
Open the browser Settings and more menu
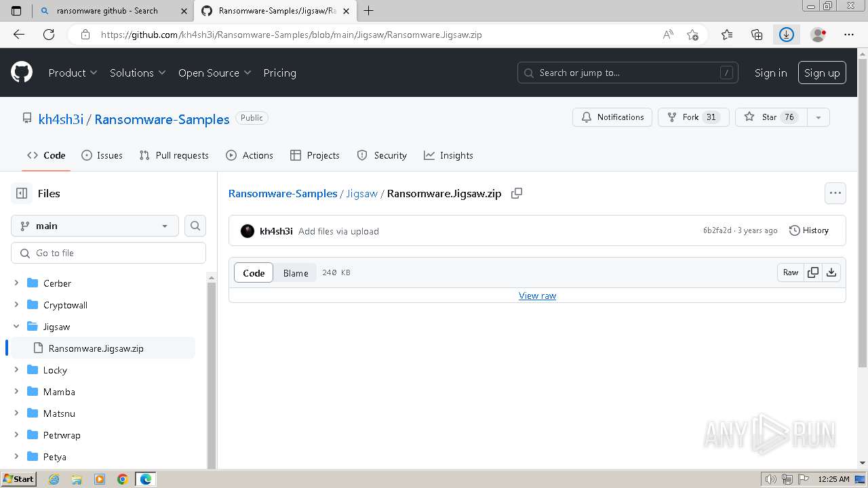[x=849, y=35]
